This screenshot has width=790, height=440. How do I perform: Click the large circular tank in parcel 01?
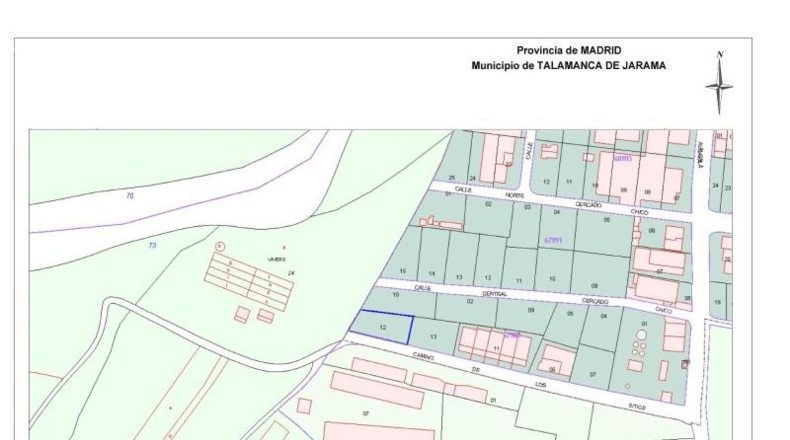click(641, 335)
